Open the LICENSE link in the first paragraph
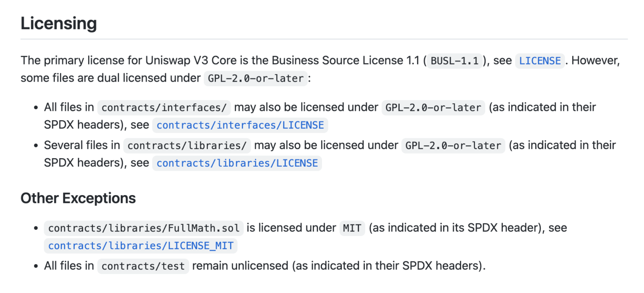The image size is (644, 293). pyautogui.click(x=540, y=61)
